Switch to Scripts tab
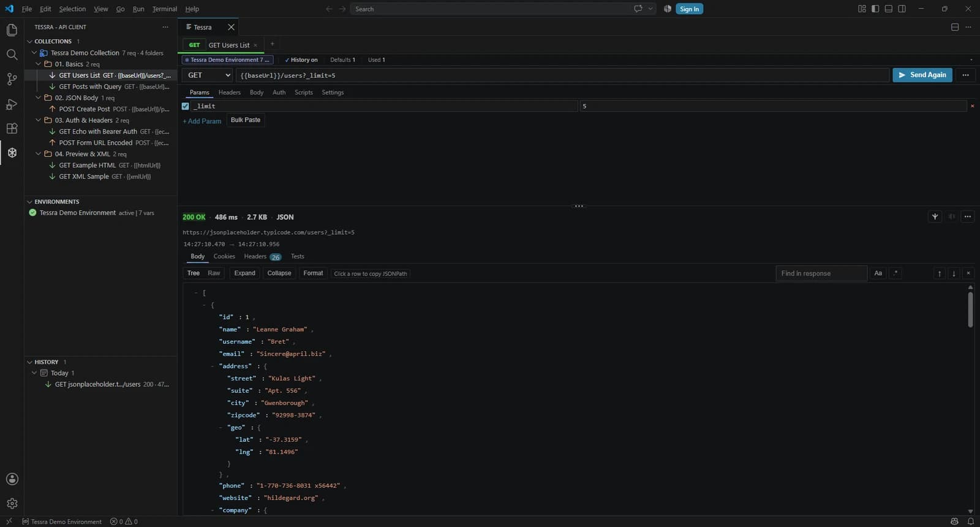 pyautogui.click(x=304, y=93)
